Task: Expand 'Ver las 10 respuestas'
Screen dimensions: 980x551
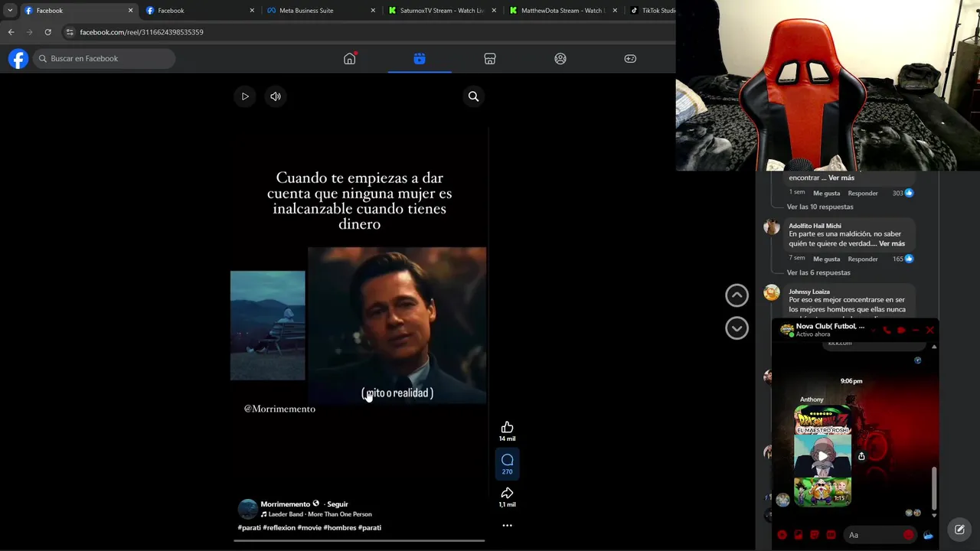Action: click(820, 207)
